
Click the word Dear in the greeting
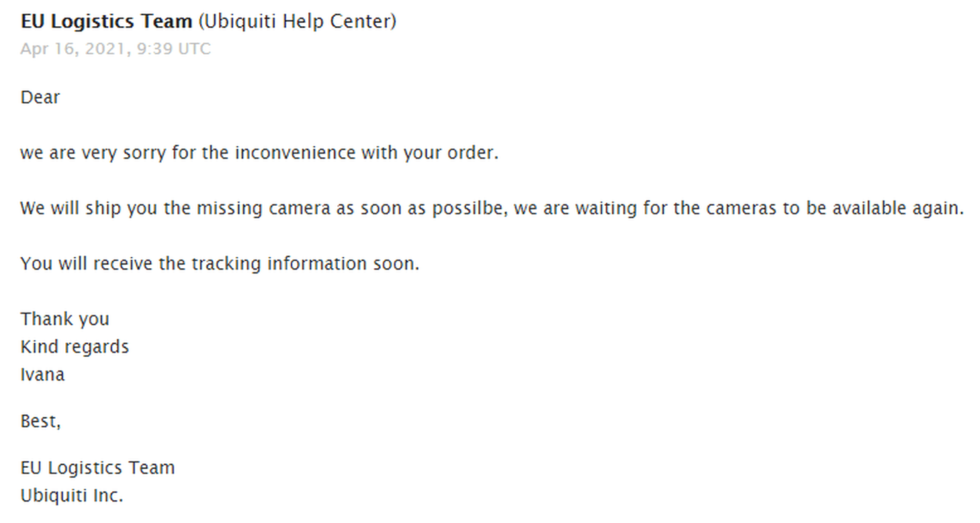pos(40,97)
